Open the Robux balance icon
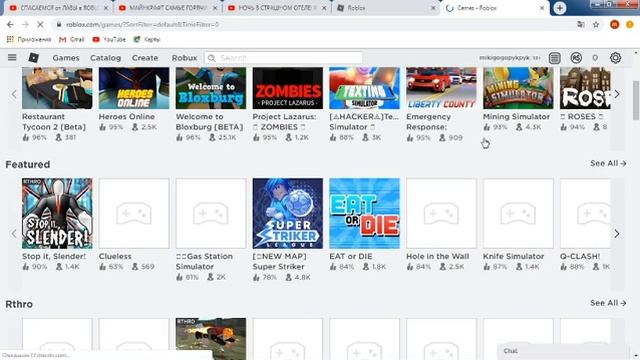The width and height of the screenshot is (640, 360). click(x=576, y=58)
